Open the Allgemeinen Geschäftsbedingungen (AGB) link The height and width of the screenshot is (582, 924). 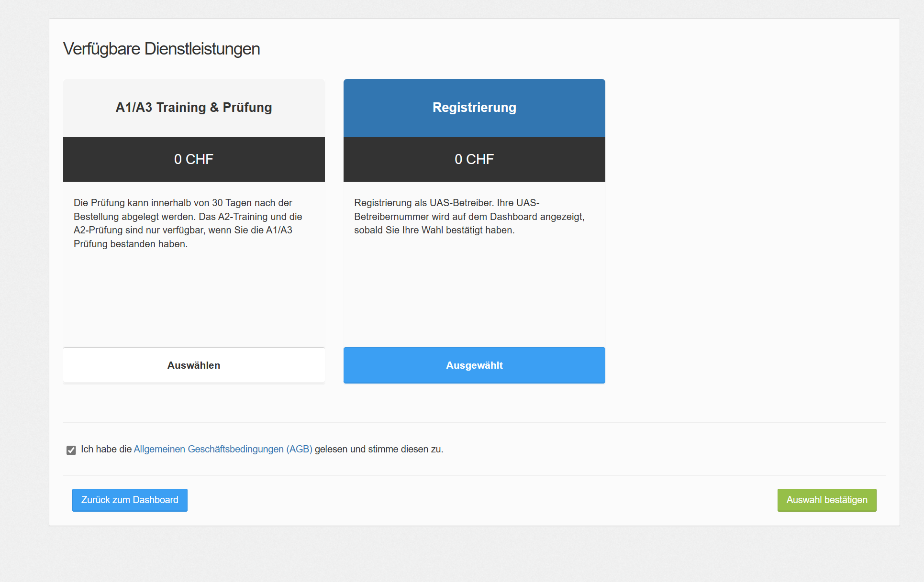[223, 449]
